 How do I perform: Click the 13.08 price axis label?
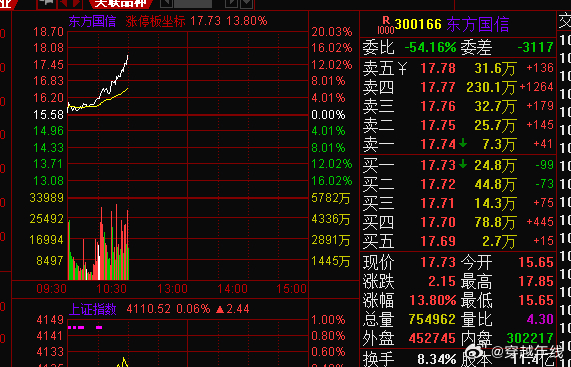coord(48,181)
